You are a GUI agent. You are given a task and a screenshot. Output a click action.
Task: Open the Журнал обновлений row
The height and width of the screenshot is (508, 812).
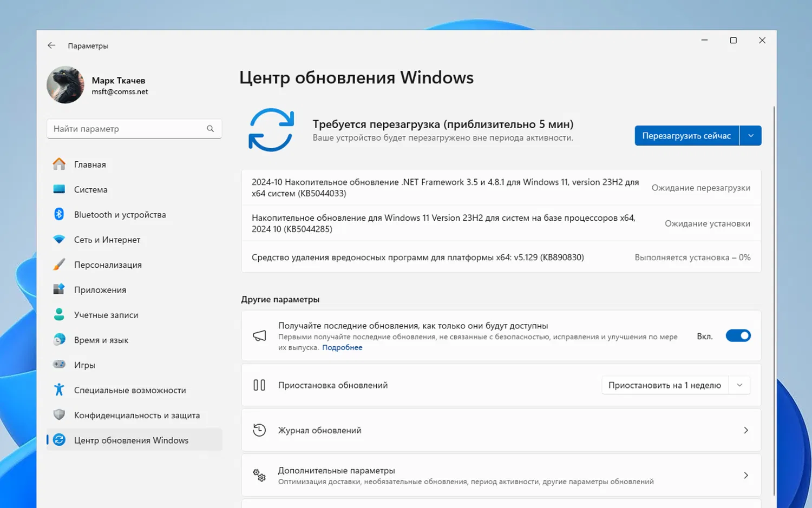coord(501,430)
